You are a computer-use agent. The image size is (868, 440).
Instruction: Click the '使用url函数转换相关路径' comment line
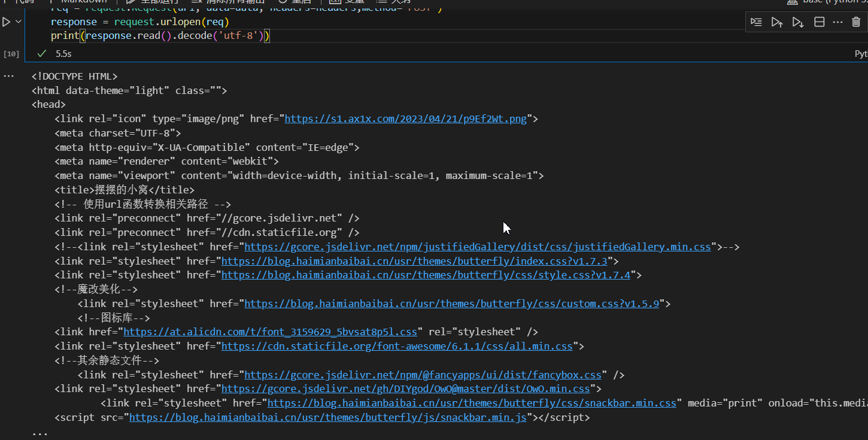(x=142, y=204)
